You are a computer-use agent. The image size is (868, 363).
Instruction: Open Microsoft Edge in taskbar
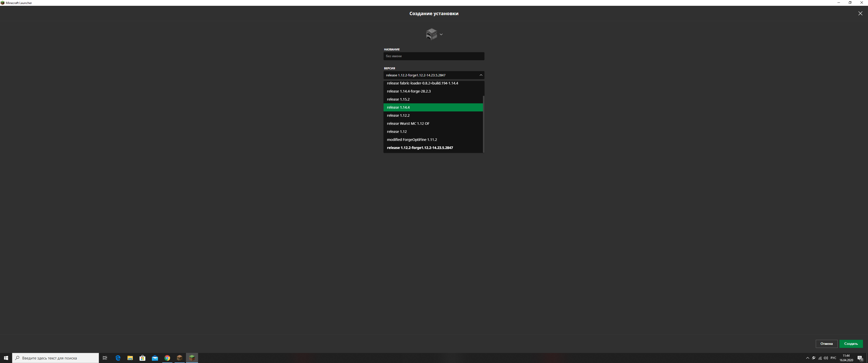[118, 358]
